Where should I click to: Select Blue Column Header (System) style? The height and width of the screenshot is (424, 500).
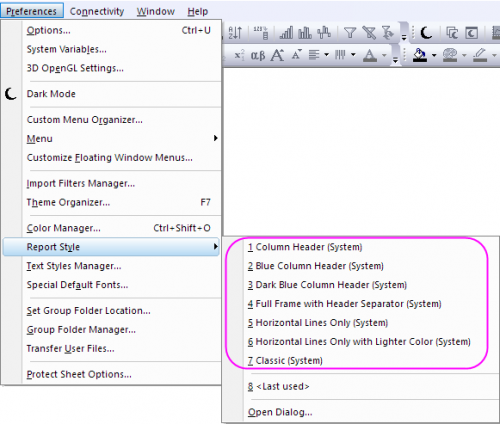(x=361, y=266)
